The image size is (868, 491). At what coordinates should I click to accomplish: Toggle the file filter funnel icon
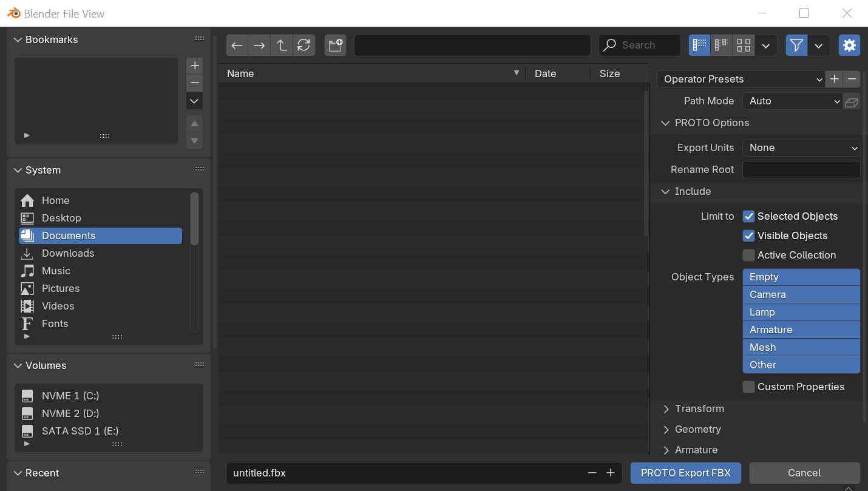[796, 46]
